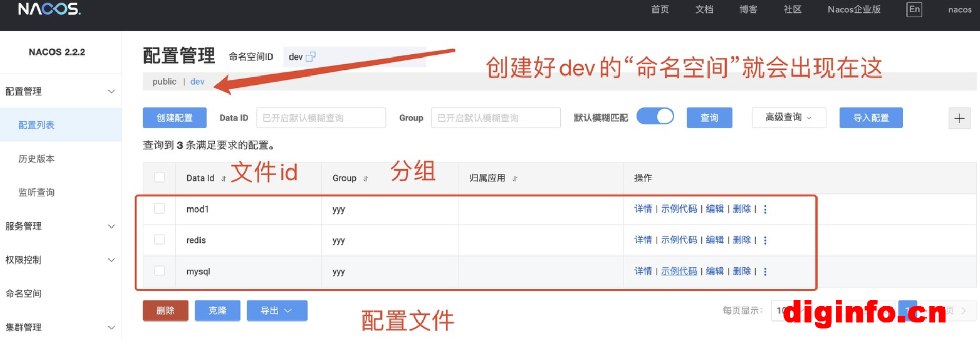Check the select-all header checkbox

coord(159,177)
